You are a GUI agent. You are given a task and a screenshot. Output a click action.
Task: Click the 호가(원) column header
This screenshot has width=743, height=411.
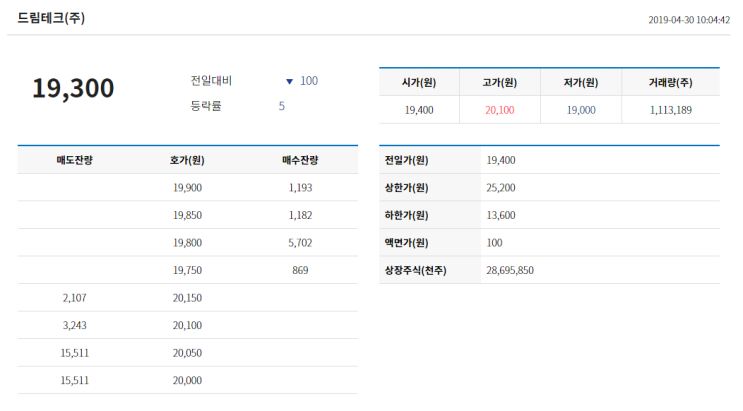187,160
